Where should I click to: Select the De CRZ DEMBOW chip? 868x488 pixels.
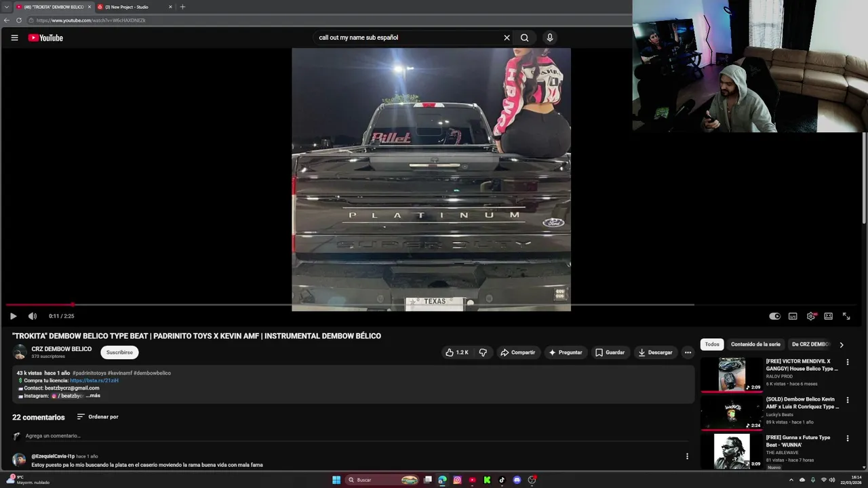click(x=811, y=344)
